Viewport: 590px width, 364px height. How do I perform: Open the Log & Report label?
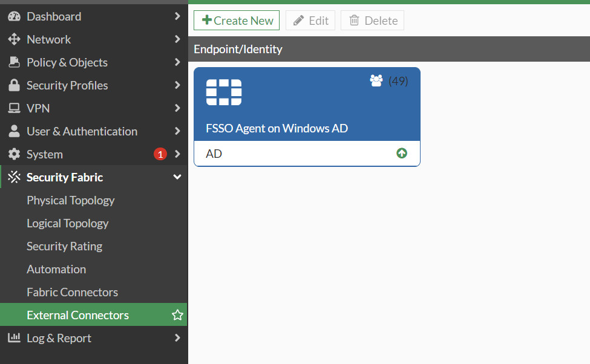(x=59, y=338)
